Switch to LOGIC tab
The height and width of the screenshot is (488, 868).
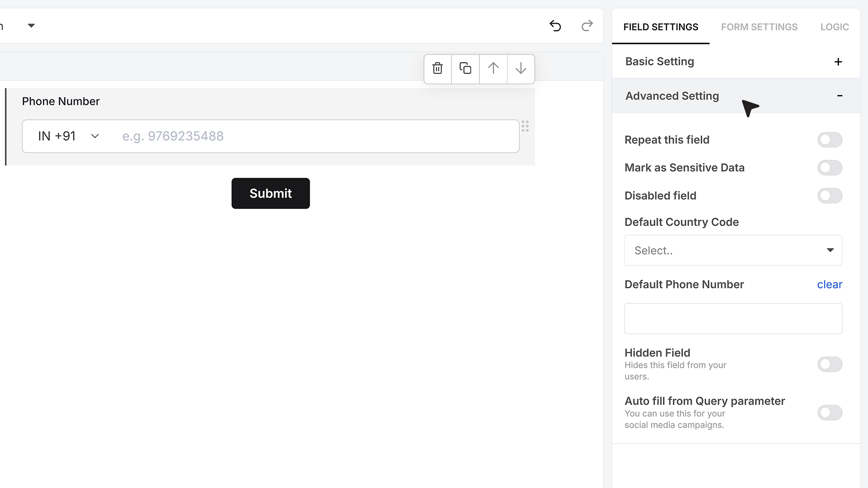[x=835, y=27]
